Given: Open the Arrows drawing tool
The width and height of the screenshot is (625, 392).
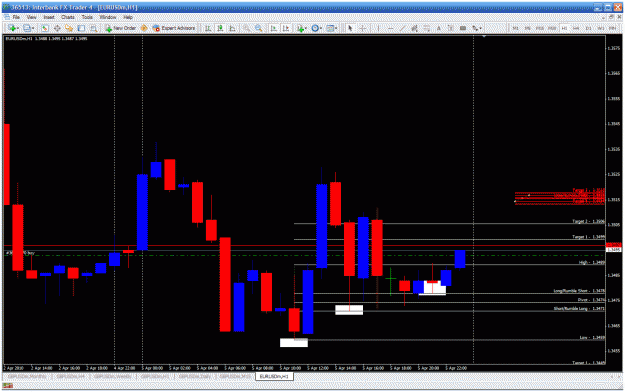Looking at the screenshot, I should pos(475,28).
